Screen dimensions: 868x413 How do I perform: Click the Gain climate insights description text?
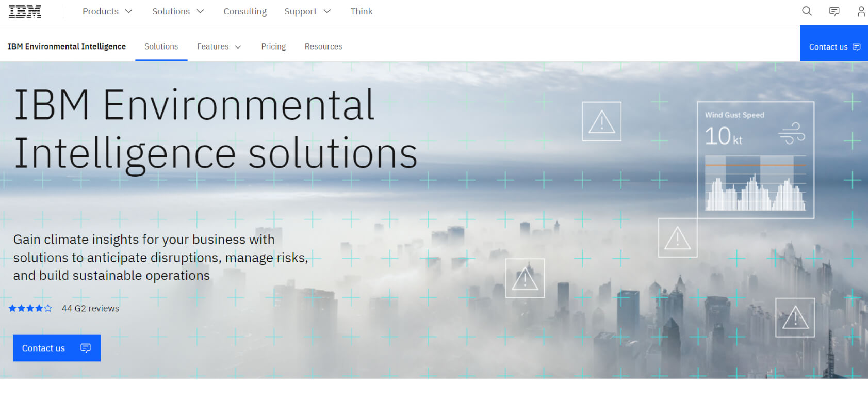click(161, 258)
